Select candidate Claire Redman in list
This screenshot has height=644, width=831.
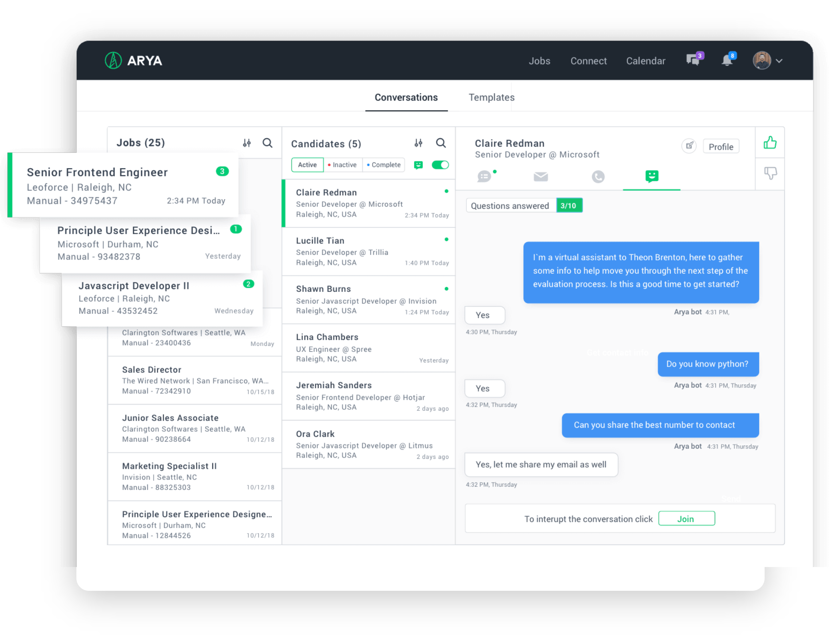[369, 203]
